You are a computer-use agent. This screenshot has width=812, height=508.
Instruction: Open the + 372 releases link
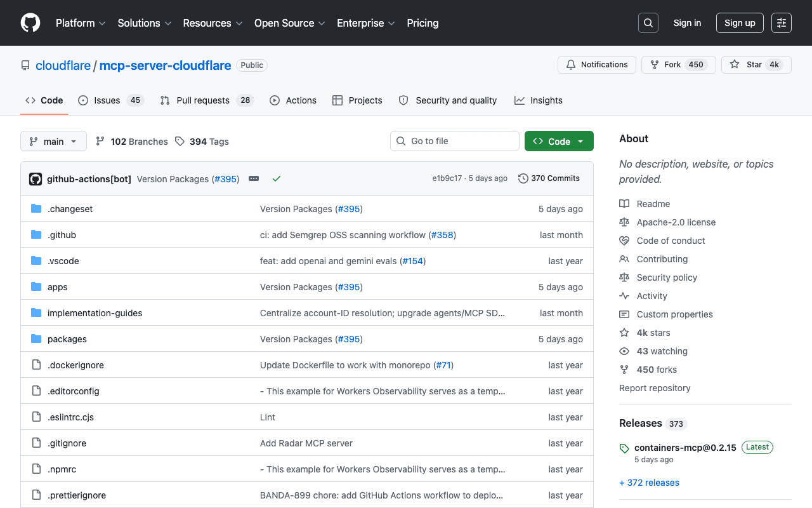tap(649, 483)
